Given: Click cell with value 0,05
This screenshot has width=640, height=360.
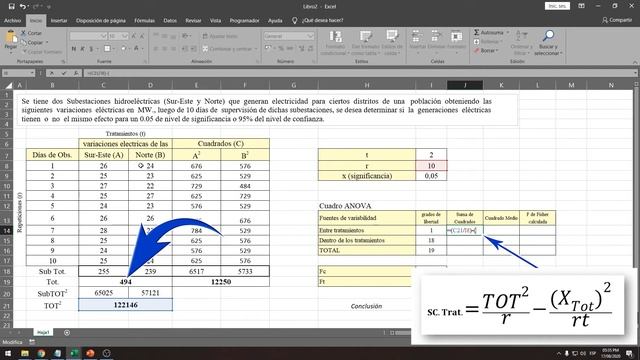Looking at the screenshot, I should (431, 176).
